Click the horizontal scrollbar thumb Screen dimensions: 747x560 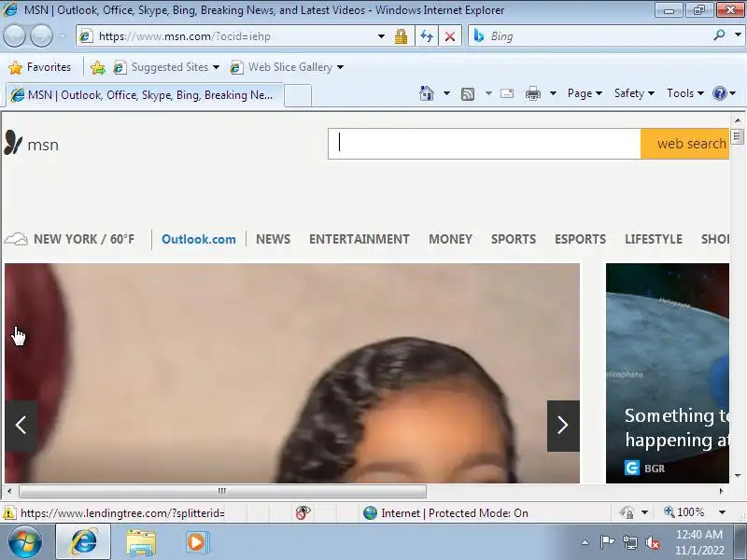click(222, 491)
